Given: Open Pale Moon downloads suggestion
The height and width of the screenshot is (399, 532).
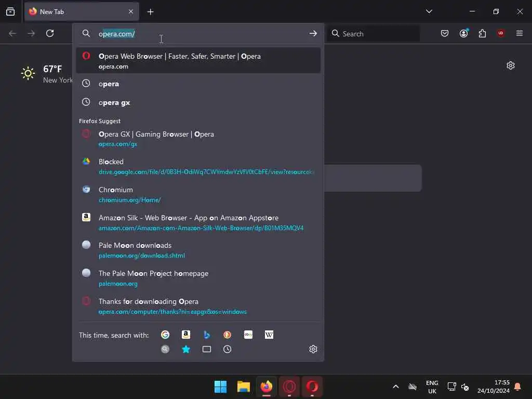Looking at the screenshot, I should click(x=198, y=250).
